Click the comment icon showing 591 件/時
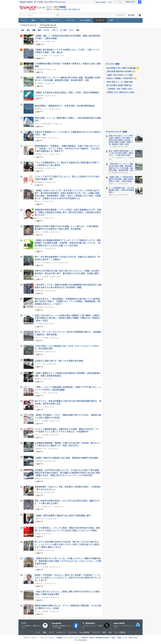Screen dimensions: 161x644 35,44
